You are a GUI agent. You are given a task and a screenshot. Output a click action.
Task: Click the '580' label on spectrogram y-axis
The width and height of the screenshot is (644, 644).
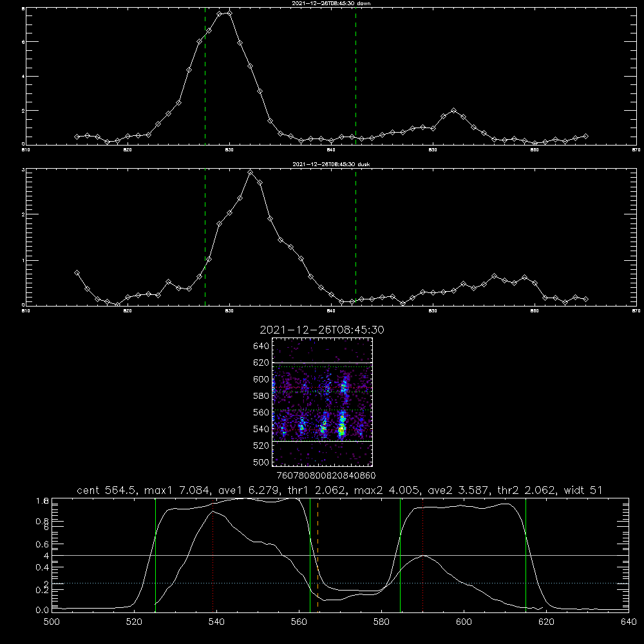pos(261,396)
